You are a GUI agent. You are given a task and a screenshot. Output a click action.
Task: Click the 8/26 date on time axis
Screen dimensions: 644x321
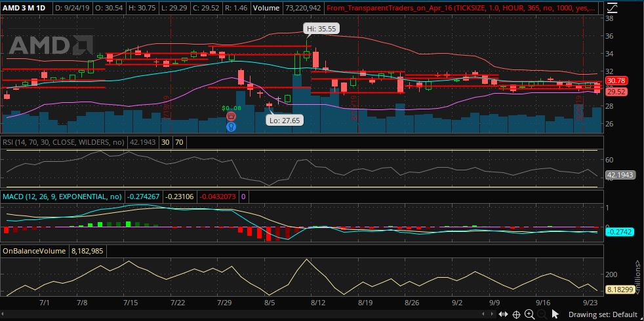[x=412, y=303]
